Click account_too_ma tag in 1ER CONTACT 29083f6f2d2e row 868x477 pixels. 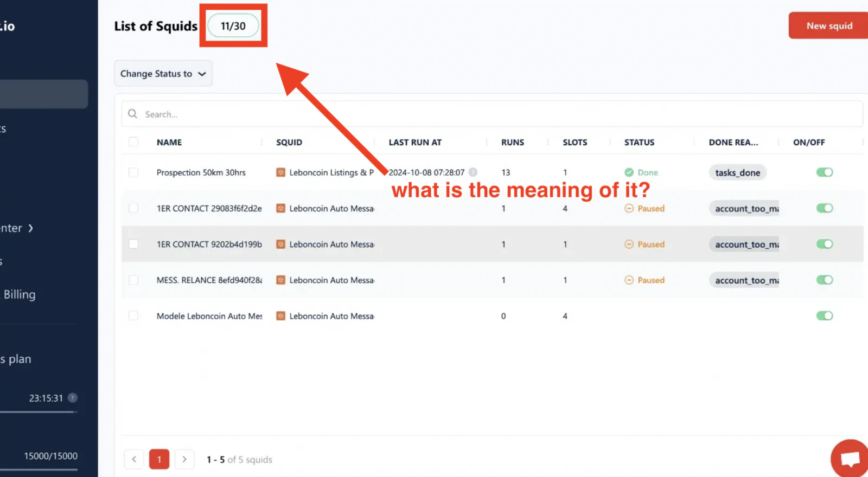pos(744,208)
